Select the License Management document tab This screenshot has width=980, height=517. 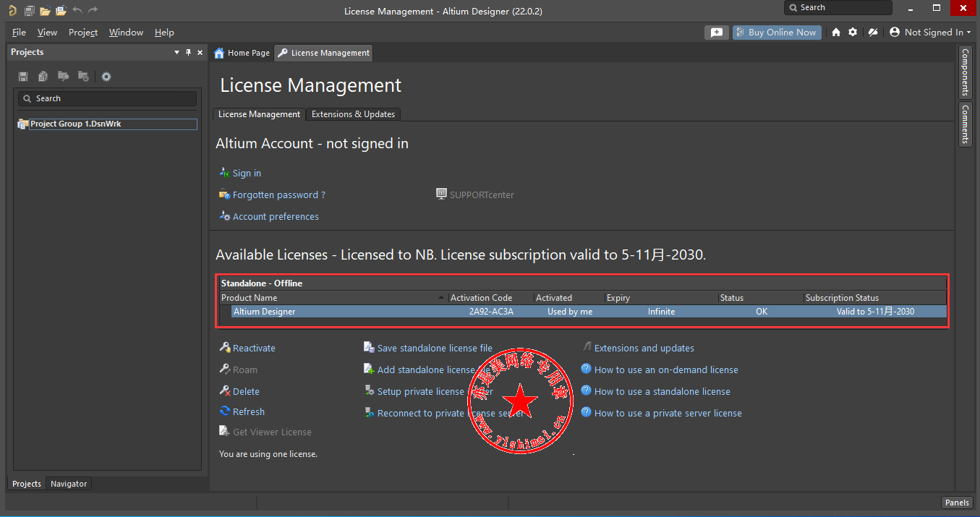coord(323,53)
